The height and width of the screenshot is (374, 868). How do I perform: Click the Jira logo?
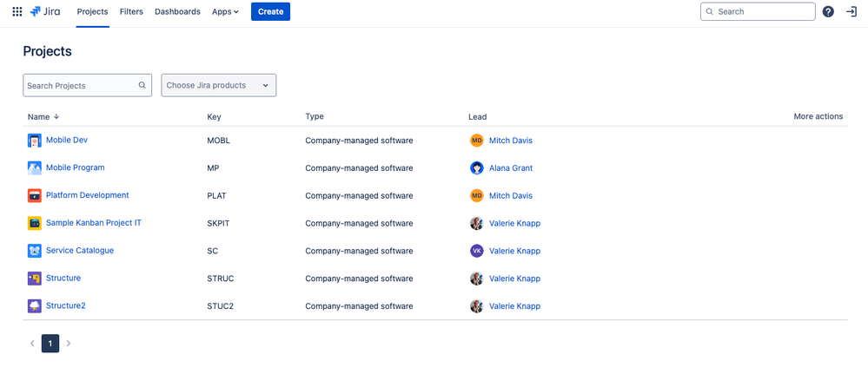(x=45, y=11)
